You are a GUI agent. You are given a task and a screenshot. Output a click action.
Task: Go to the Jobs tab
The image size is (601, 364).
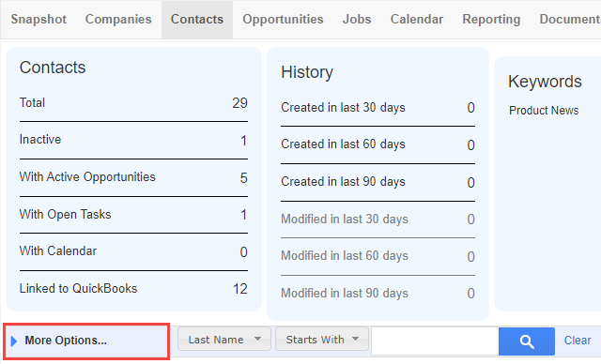(357, 19)
